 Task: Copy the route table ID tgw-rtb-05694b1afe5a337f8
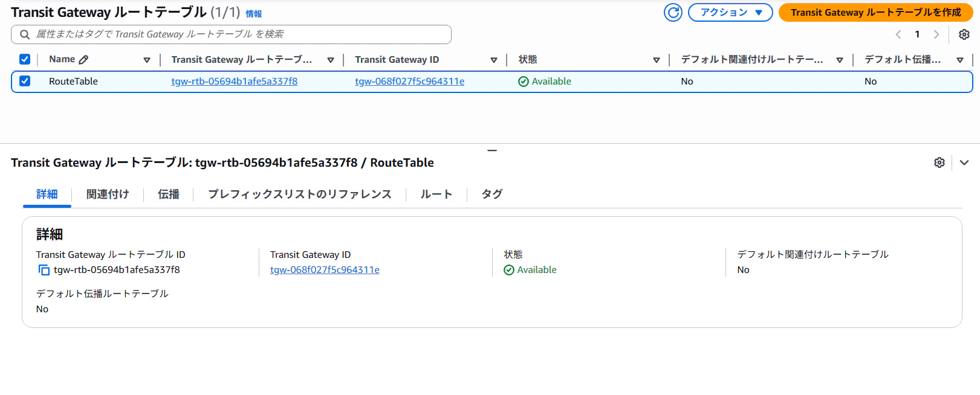[44, 270]
